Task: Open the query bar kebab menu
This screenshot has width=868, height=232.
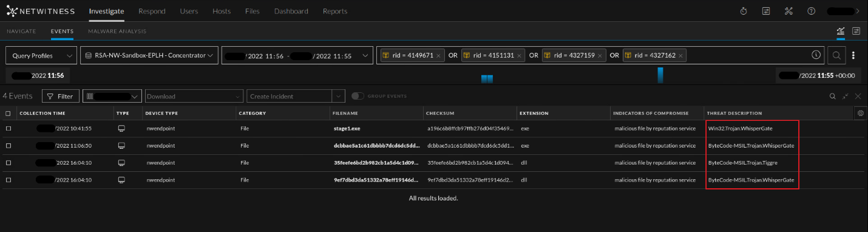Action: (853, 55)
